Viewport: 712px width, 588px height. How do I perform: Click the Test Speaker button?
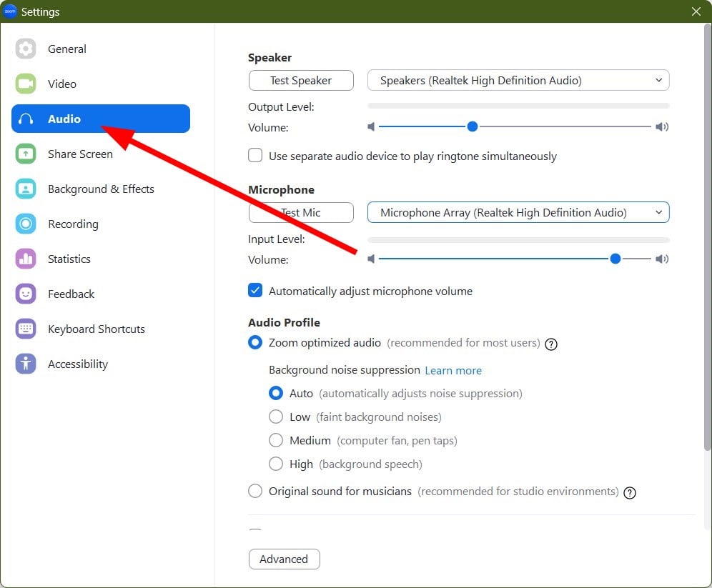(301, 80)
